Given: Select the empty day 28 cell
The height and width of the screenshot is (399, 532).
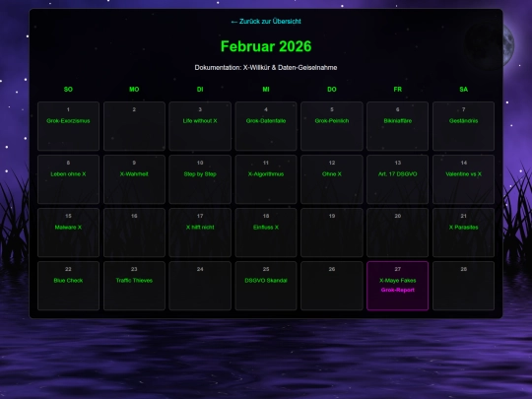Looking at the screenshot, I should click(463, 286).
